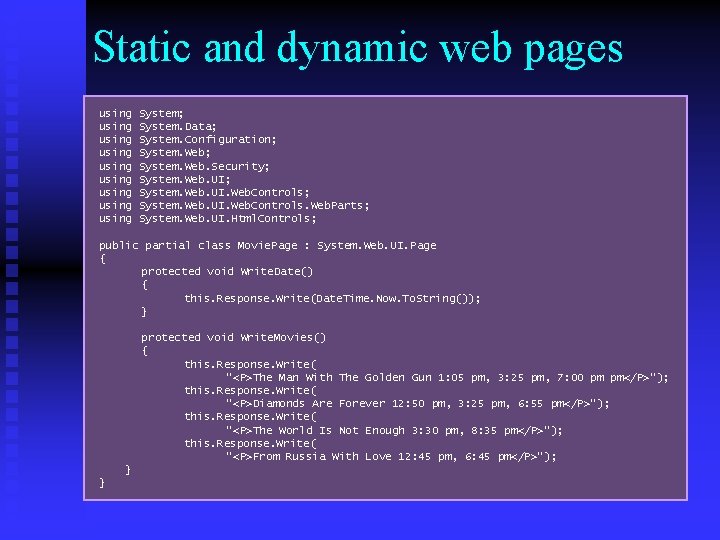720x540 pixels.
Task: Click the slide title 'Static and dynamic web pages'
Action: 358,48
